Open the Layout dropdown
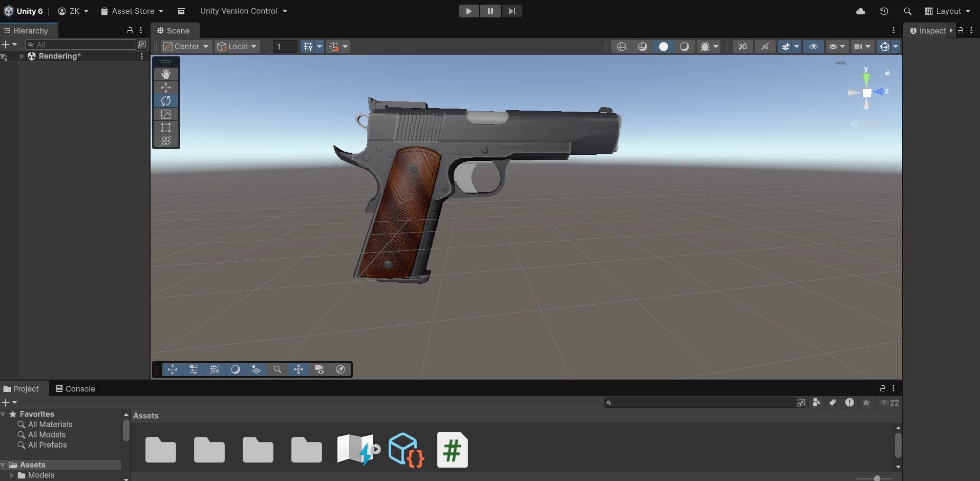 947,11
